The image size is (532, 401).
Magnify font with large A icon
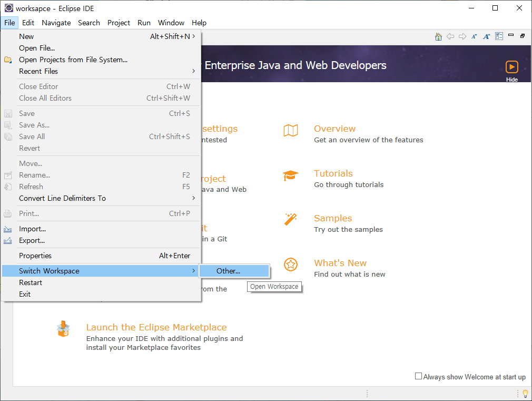coord(487,36)
